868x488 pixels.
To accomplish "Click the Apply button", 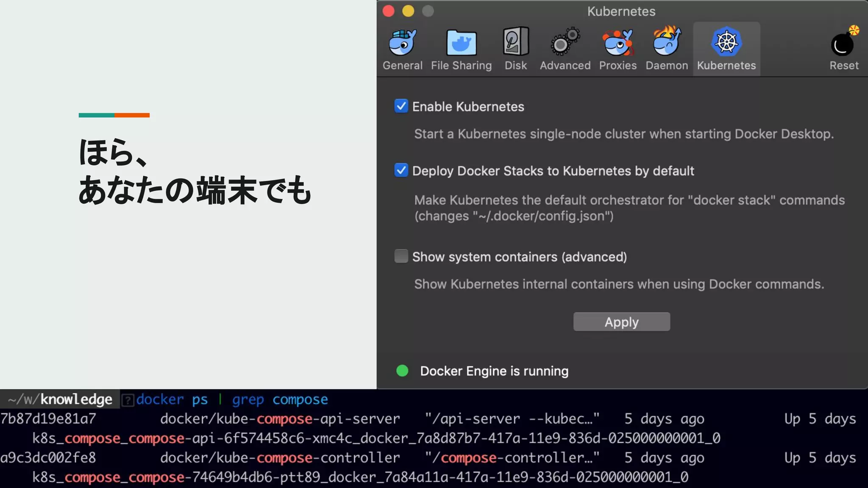I will (621, 322).
